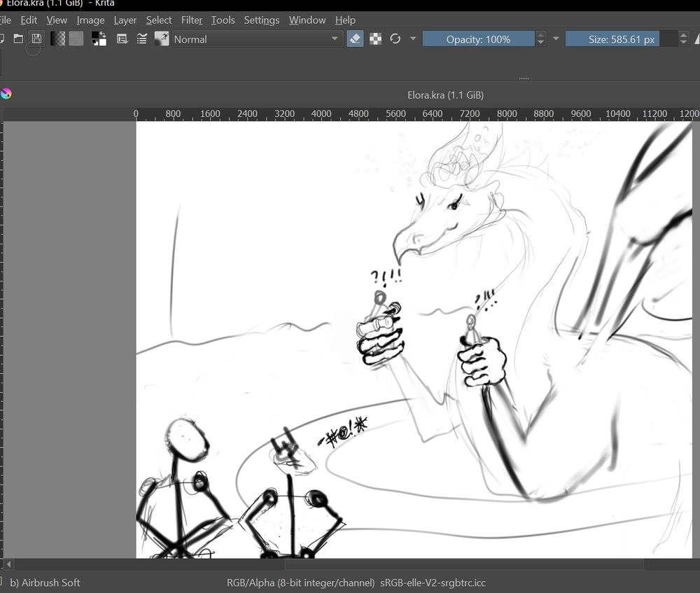Open the dropdown beside the Opacity slider
The width and height of the screenshot is (700, 593).
tap(556, 39)
